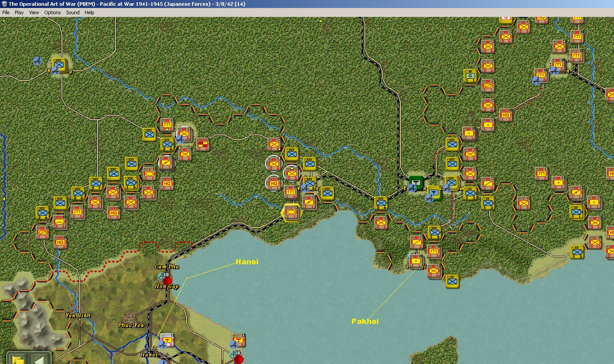The image size is (614, 364).
Task: Click the left-pointing arrow button in bottom-left panel
Action: click(x=39, y=359)
